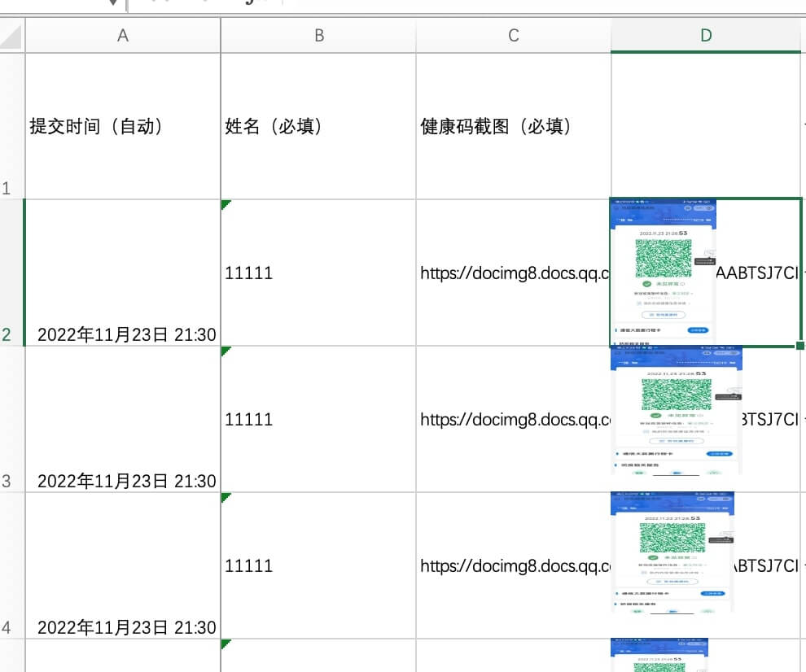Click date cell in row 4

pos(123,565)
